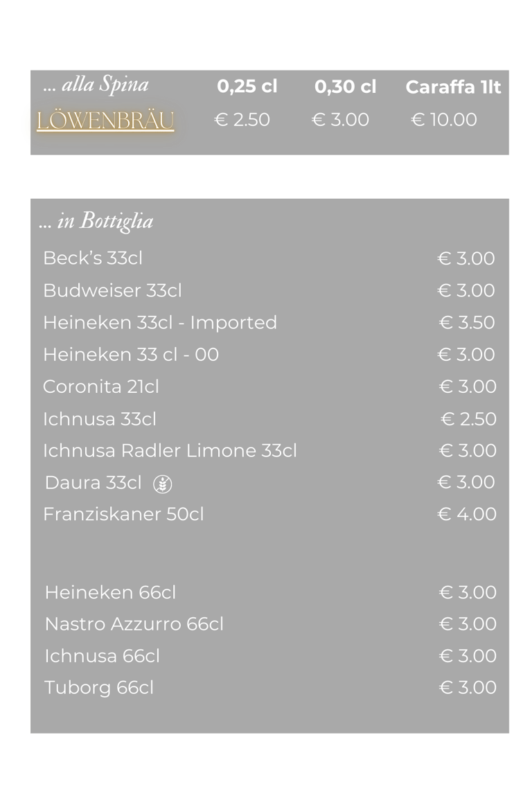Click the gluten-free icon beside Daura
The width and height of the screenshot is (532, 805).
point(163,484)
